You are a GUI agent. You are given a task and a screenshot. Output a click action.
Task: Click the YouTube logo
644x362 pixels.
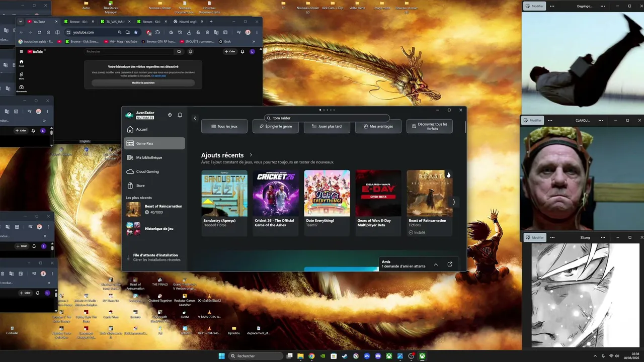(x=36, y=51)
